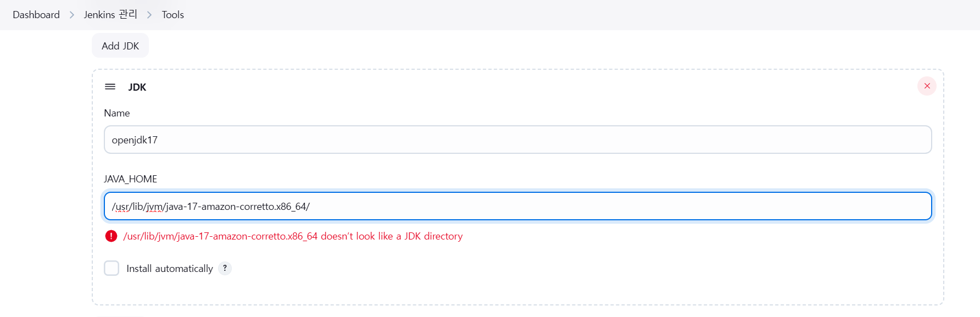Expand chevron after Jenkins 관리 breadcrumb

(149, 15)
